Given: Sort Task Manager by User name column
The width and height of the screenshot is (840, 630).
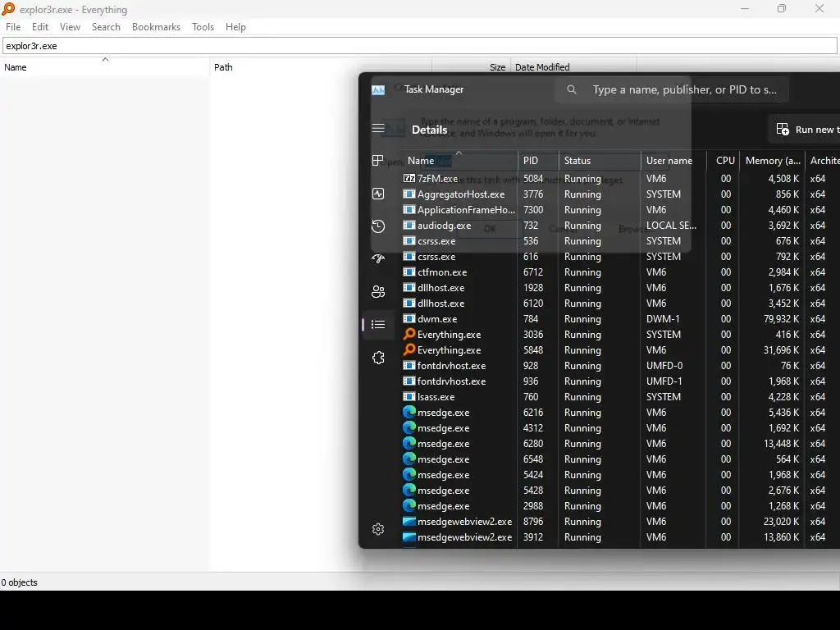Looking at the screenshot, I should (x=674, y=161).
